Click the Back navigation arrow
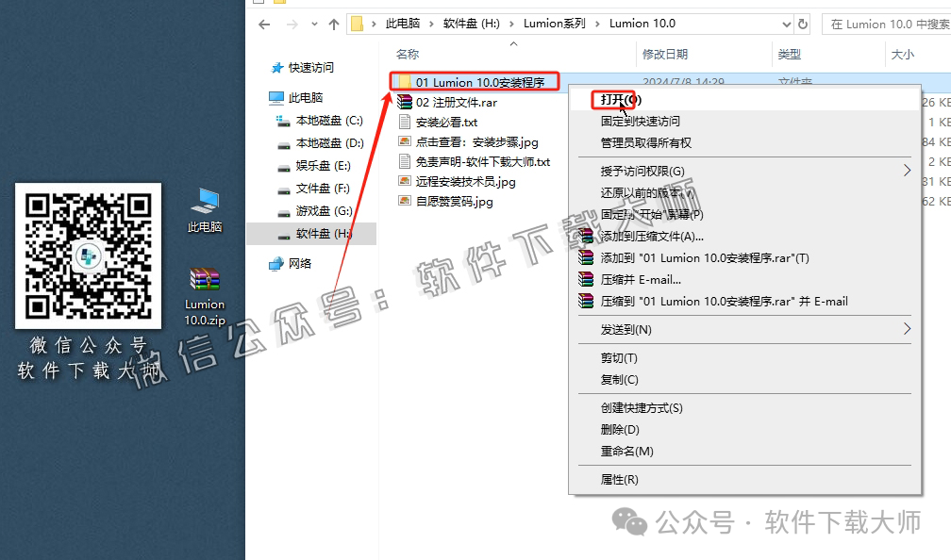 (264, 25)
